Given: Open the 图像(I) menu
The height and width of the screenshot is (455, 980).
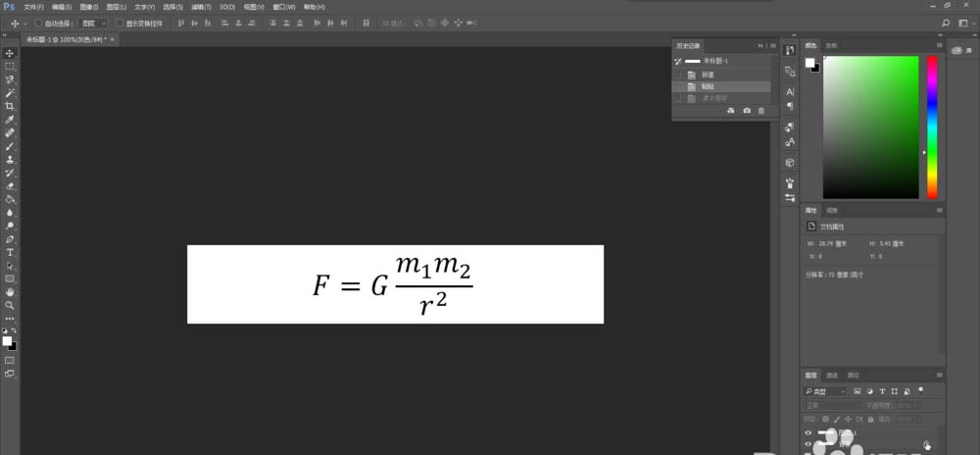Looking at the screenshot, I should click(89, 7).
